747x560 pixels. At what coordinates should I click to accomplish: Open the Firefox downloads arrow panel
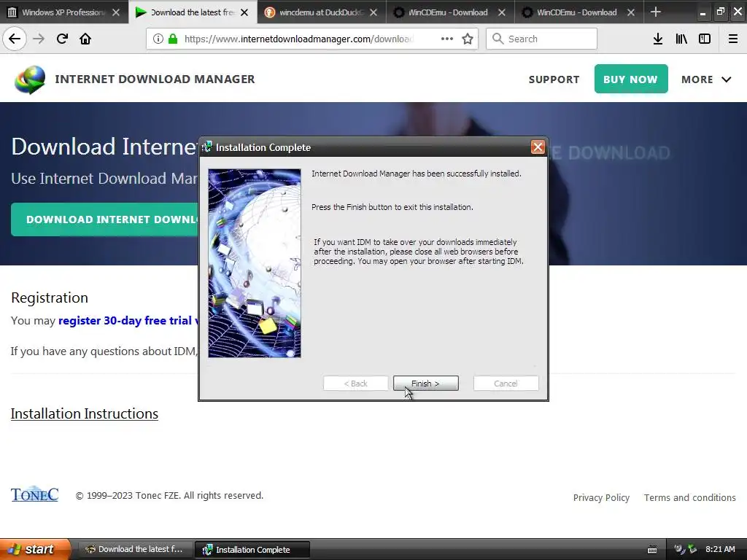pos(658,39)
